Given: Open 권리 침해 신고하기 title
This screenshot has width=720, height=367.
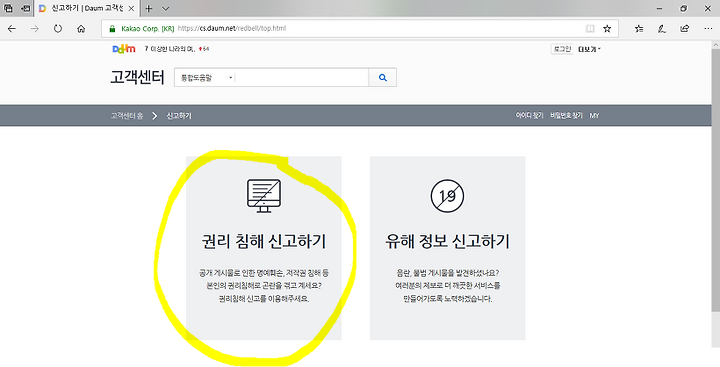Looking at the screenshot, I should (x=264, y=242).
